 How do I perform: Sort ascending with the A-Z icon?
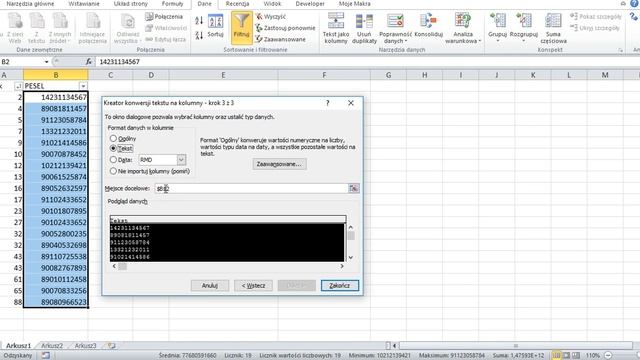pyautogui.click(x=199, y=20)
